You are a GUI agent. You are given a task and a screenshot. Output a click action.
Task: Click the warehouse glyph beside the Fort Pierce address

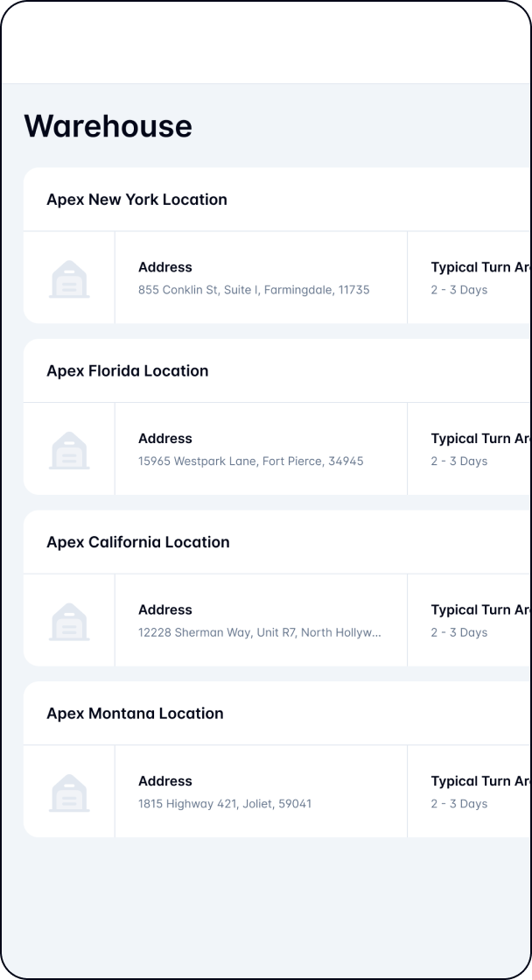coord(69,448)
